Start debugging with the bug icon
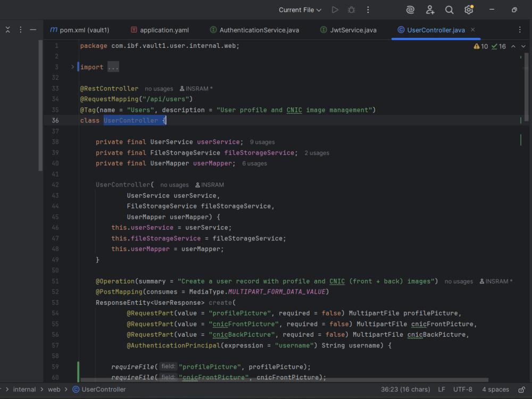 click(352, 10)
